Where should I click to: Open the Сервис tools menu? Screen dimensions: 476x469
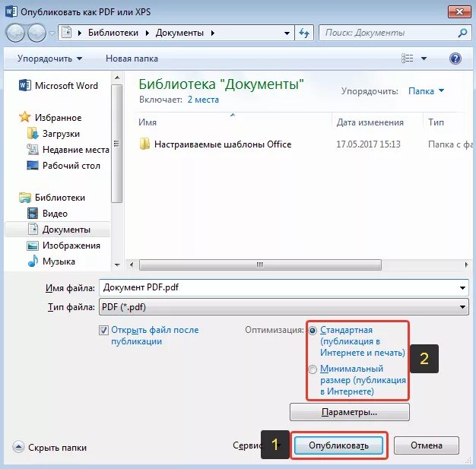247,445
